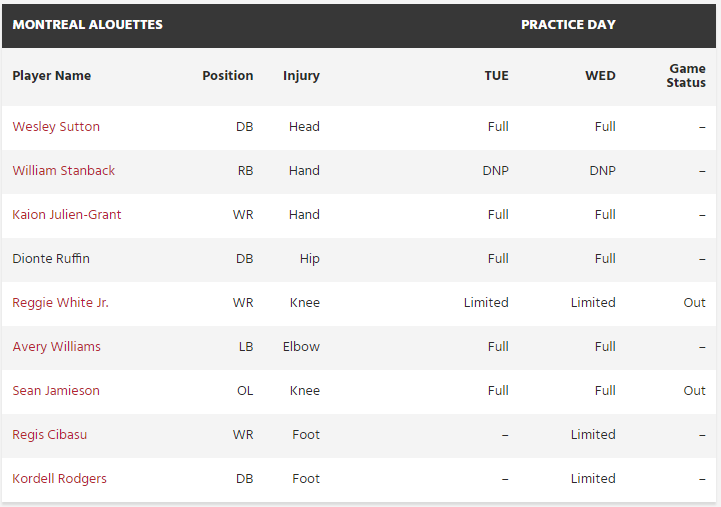Click Dionte Ruffin name cell
Screen dimensions: 721x507
coord(51,259)
